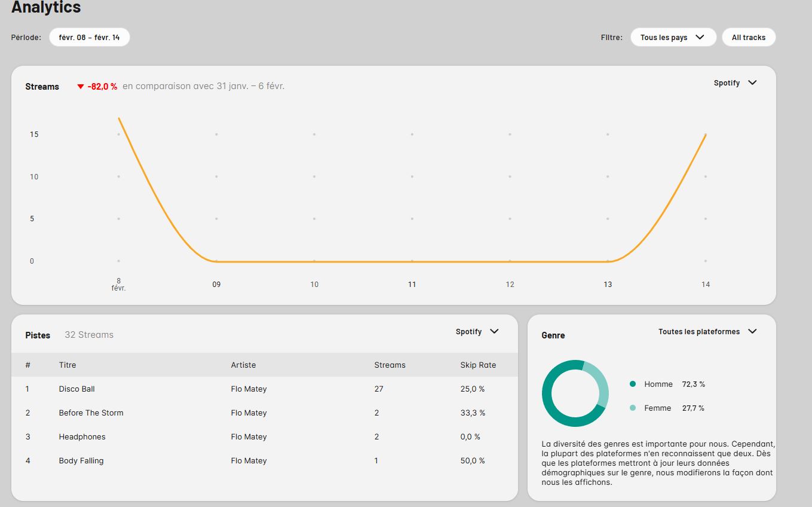Image resolution: width=812 pixels, height=507 pixels.
Task: Sort the table by Streams column header
Action: pyautogui.click(x=390, y=365)
